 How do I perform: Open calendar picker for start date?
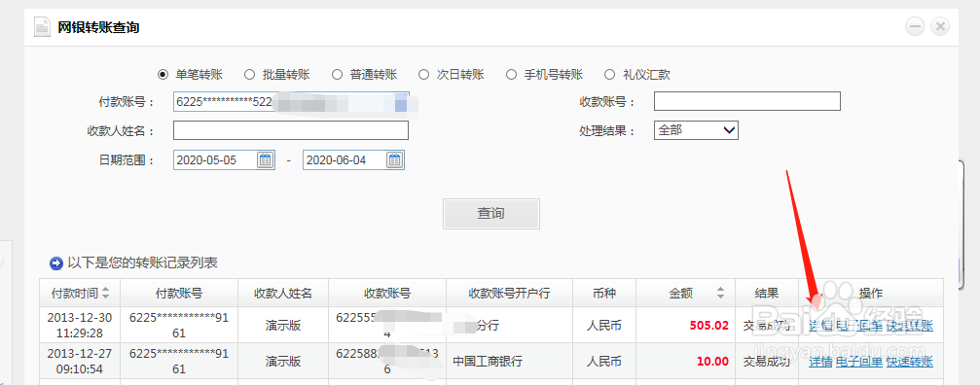265,159
